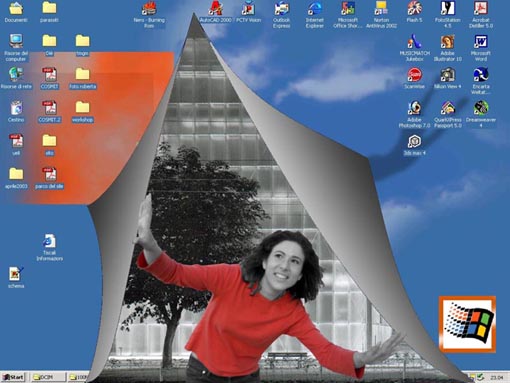Click the DCIM taskbar window button
510x383 pixels.
coord(47,377)
